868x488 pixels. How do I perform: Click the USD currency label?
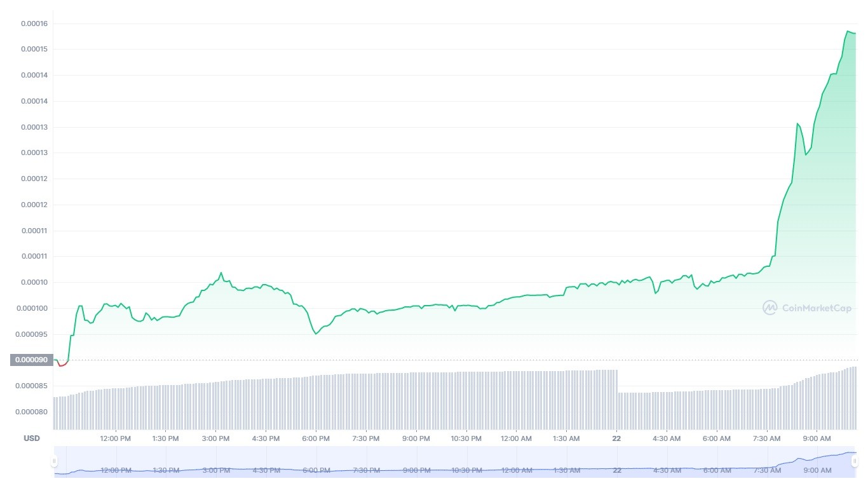32,438
